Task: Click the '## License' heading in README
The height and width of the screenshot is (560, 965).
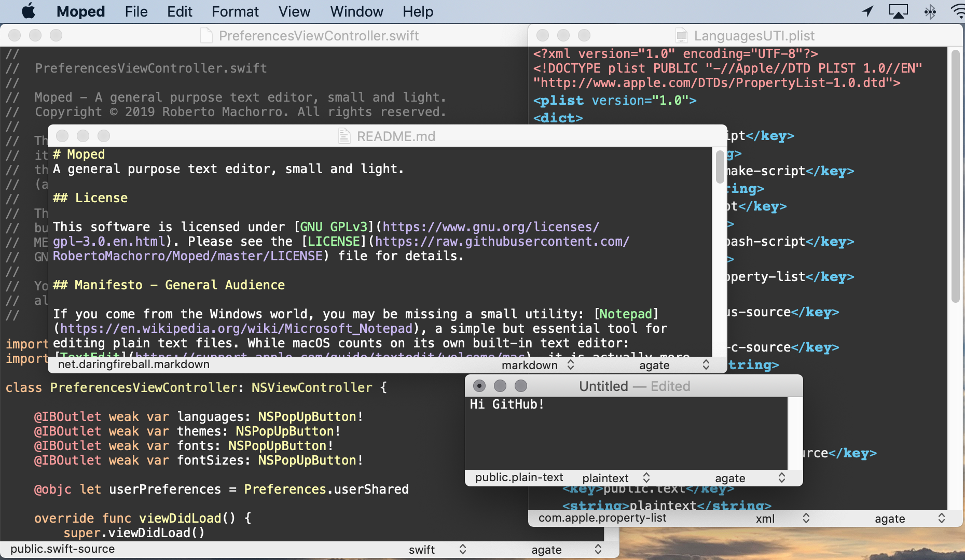Action: [90, 198]
